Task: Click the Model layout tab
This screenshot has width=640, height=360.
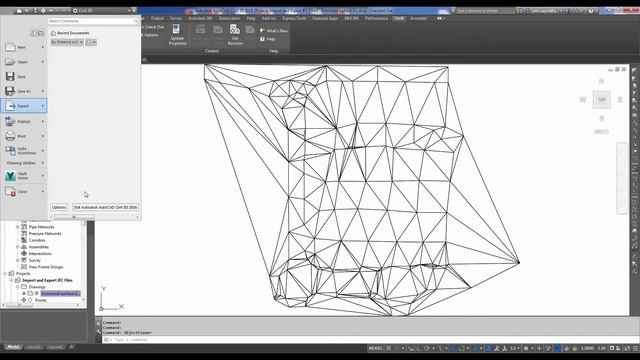Action: pos(13,347)
